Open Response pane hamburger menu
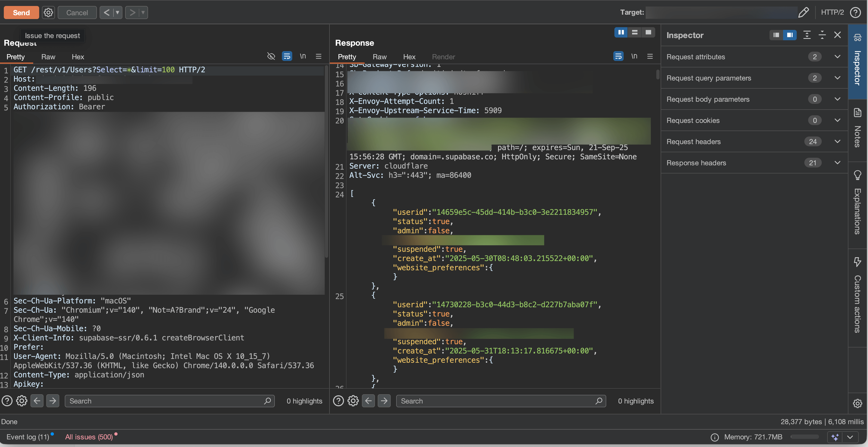868x447 pixels. 650,56
